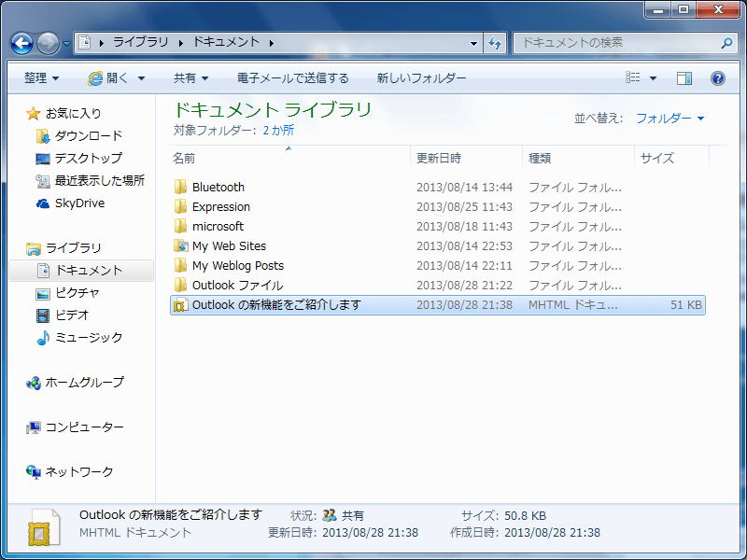Open recent pages dropdown next to Forward
The height and width of the screenshot is (560, 747).
(x=66, y=43)
